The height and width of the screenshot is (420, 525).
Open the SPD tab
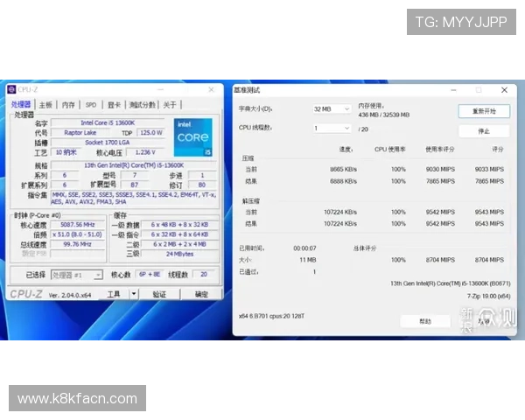click(91, 105)
